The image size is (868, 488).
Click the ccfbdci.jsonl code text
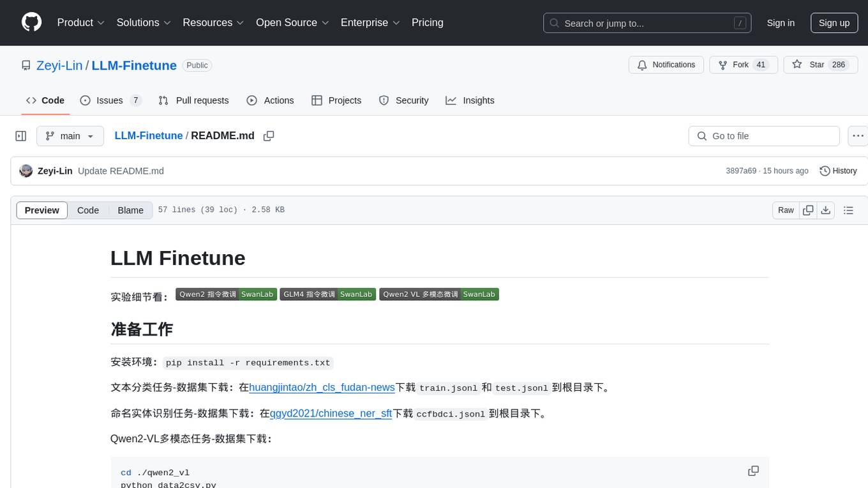(x=451, y=413)
